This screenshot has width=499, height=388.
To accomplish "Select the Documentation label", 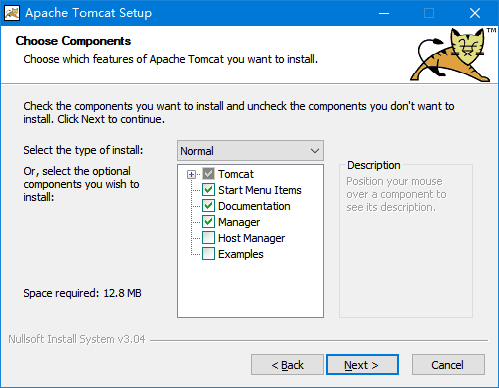I will coord(254,206).
